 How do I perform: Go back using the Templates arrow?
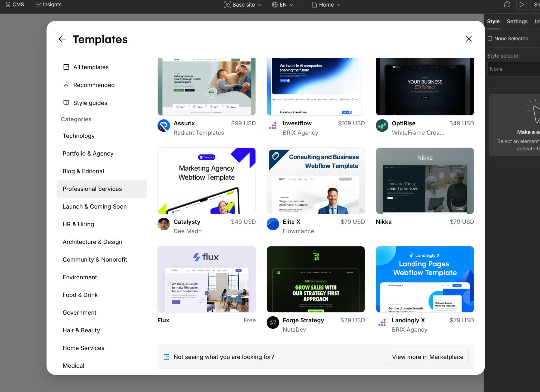62,39
